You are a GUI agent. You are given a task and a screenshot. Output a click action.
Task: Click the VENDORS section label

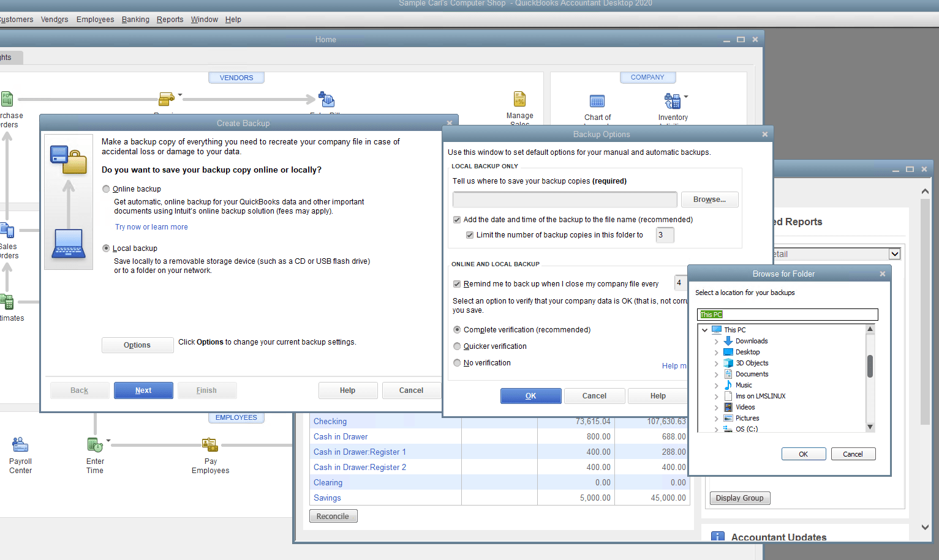tap(236, 78)
